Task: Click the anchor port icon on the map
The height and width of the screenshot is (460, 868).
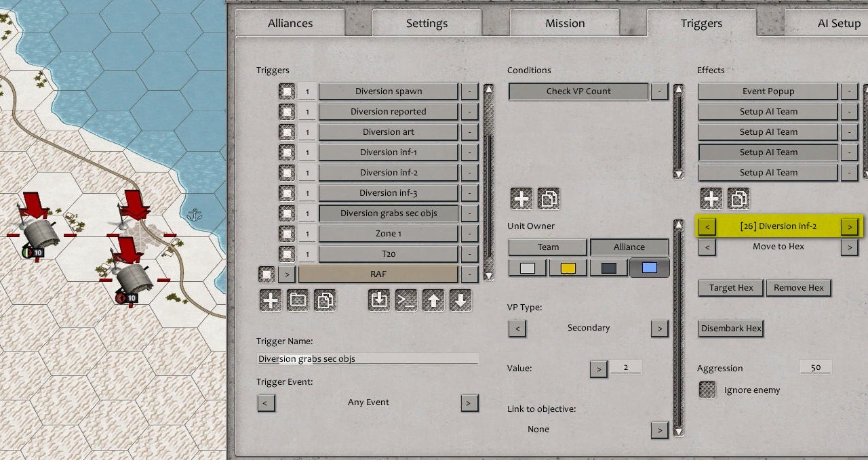Action: point(195,215)
